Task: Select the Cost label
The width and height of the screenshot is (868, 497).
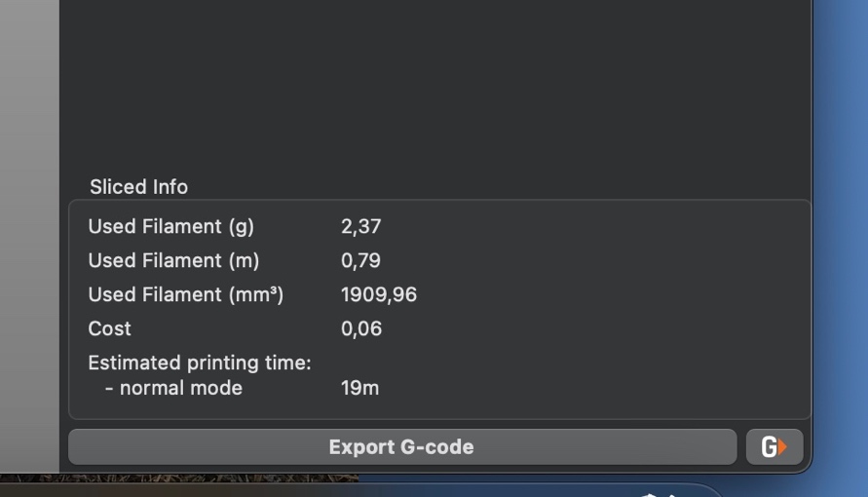Action: [110, 328]
